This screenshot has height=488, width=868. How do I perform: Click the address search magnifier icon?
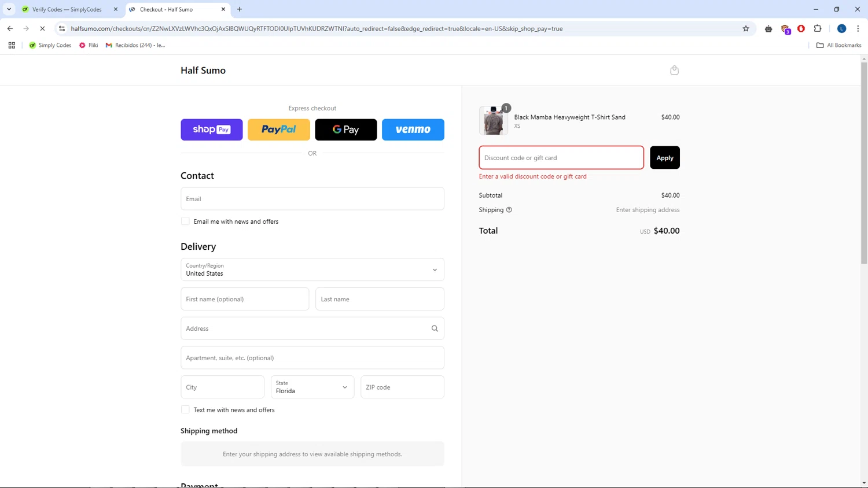pos(435,328)
